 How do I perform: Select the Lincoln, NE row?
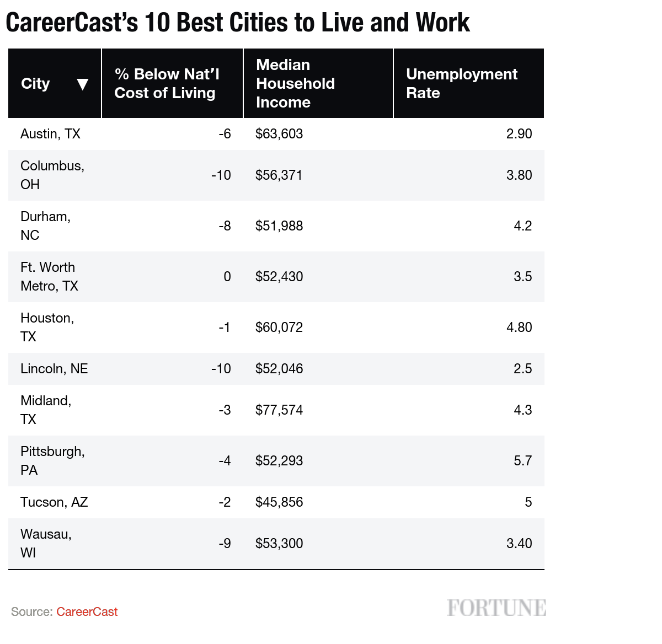(276, 369)
